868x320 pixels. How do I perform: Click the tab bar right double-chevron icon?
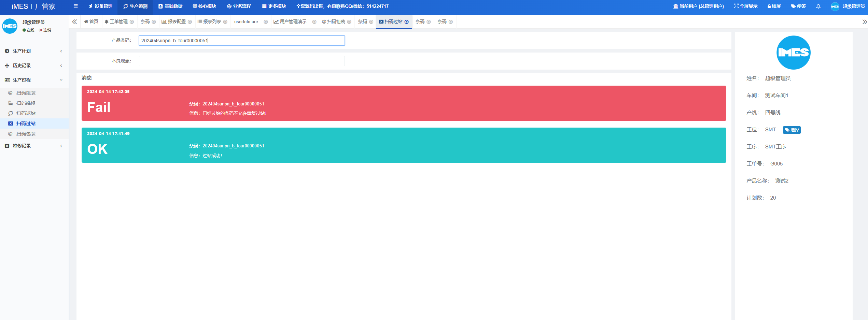click(864, 22)
